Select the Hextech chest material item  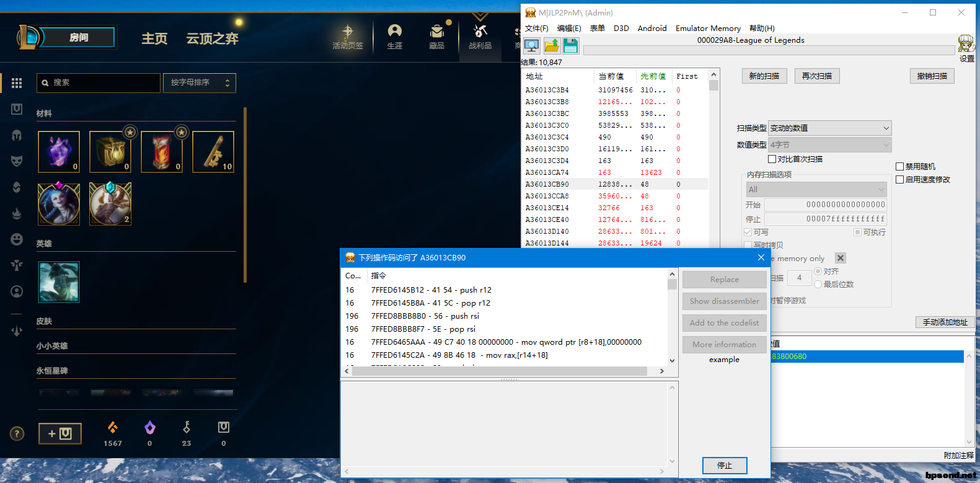click(x=110, y=151)
